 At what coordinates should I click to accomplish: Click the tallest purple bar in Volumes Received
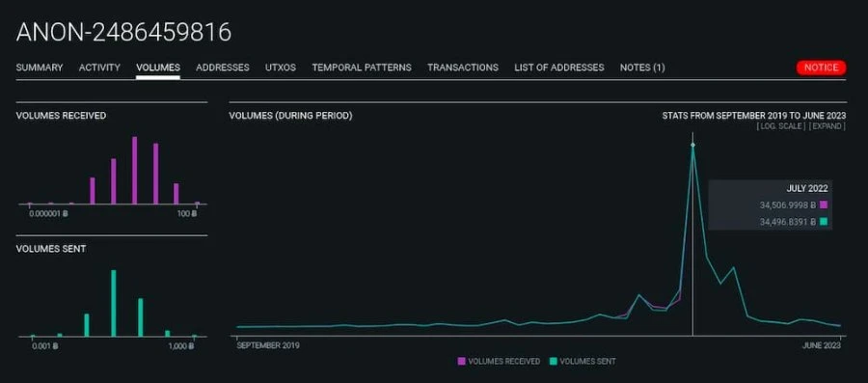(x=134, y=171)
